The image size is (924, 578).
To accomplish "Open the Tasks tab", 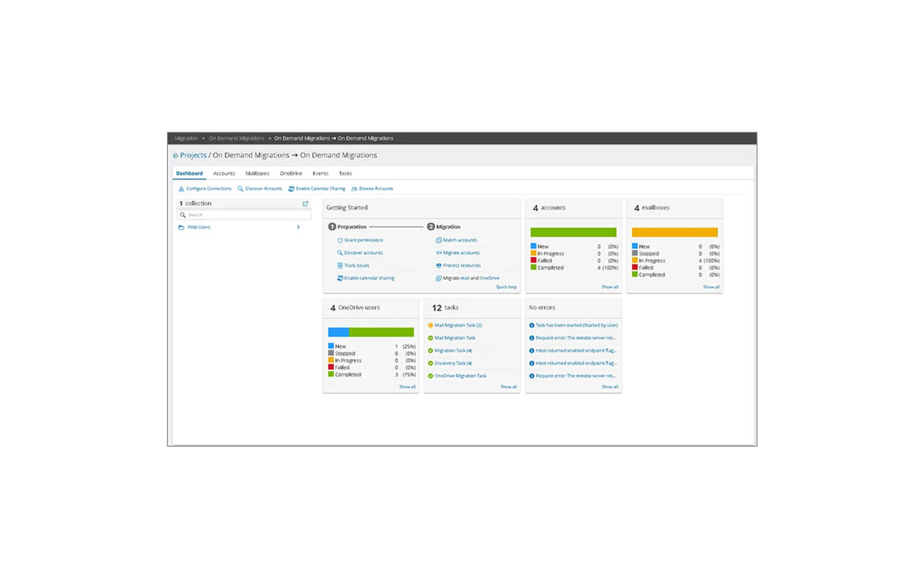I will [345, 173].
